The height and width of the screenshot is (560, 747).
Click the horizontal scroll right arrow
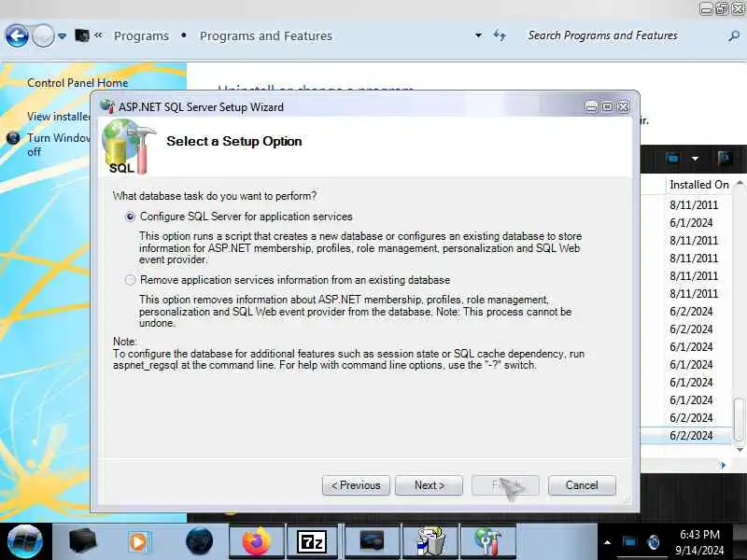(723, 465)
